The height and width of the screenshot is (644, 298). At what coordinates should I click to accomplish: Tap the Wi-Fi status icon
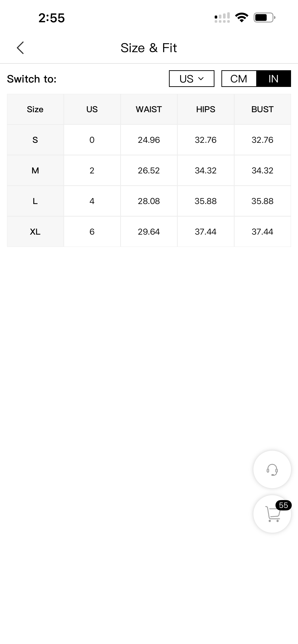tap(241, 18)
